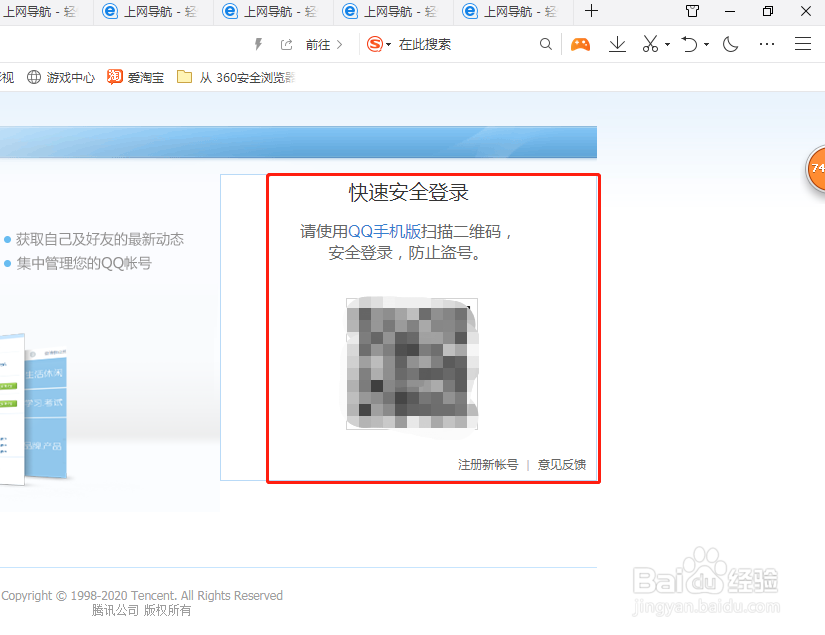Click the undo closed tab icon
825x635 pixels.
tap(689, 45)
